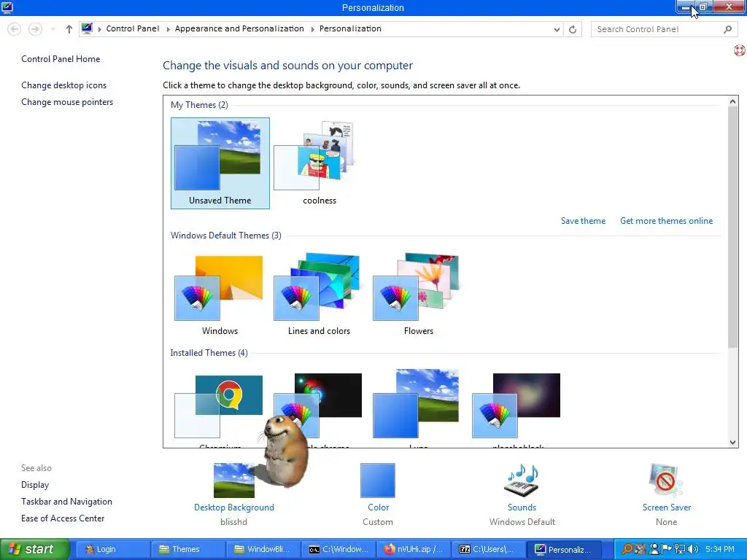This screenshot has height=560, width=747.
Task: Switch to C:\Window... command prompt
Action: pyautogui.click(x=338, y=549)
